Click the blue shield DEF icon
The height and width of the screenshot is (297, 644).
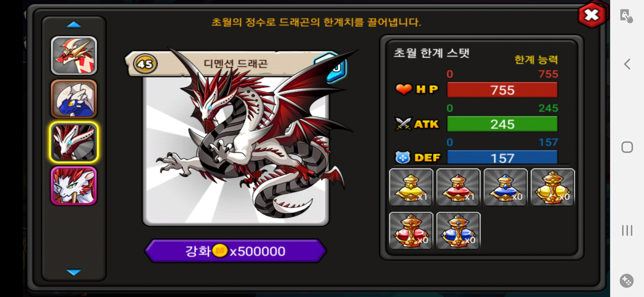click(x=403, y=158)
